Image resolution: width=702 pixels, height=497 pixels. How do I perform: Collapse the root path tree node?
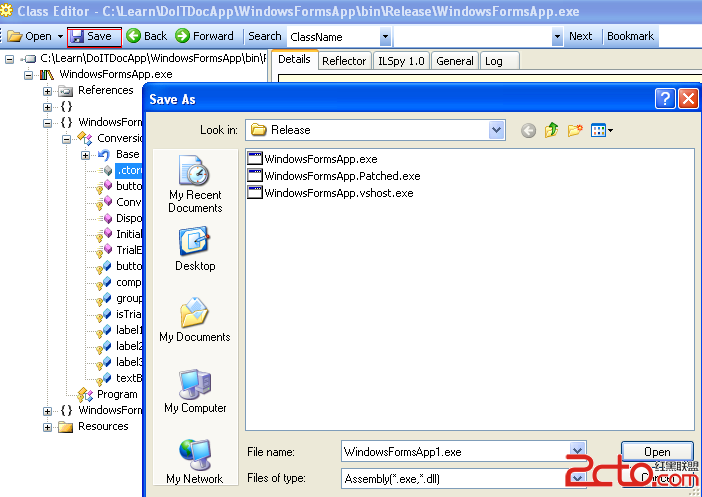click(9, 59)
